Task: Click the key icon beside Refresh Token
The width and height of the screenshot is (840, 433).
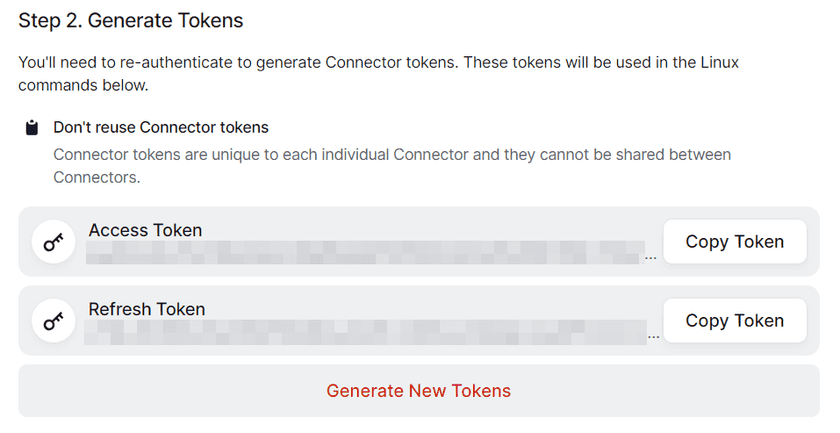Action: (x=53, y=321)
